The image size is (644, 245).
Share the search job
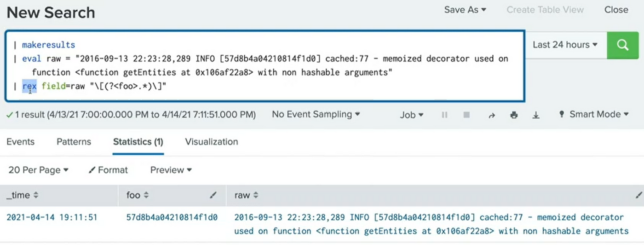pos(491,115)
